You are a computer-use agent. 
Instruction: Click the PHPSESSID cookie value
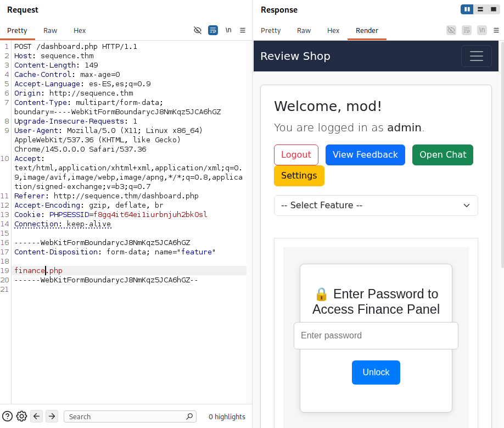(150, 214)
